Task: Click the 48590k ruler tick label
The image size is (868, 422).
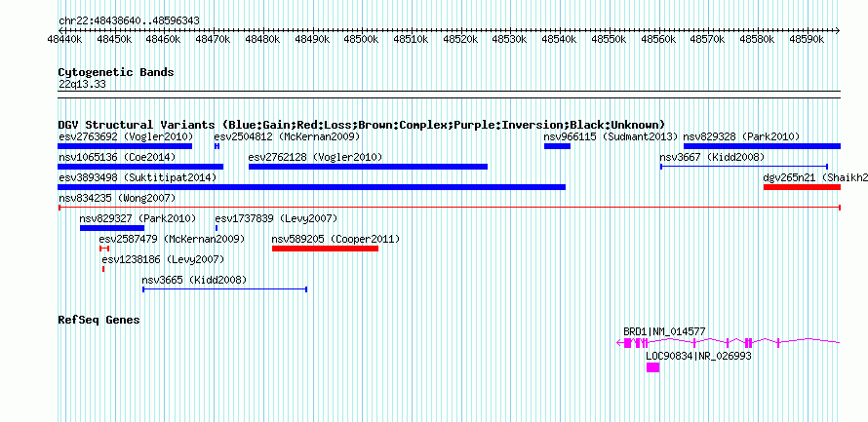Action: (x=806, y=39)
